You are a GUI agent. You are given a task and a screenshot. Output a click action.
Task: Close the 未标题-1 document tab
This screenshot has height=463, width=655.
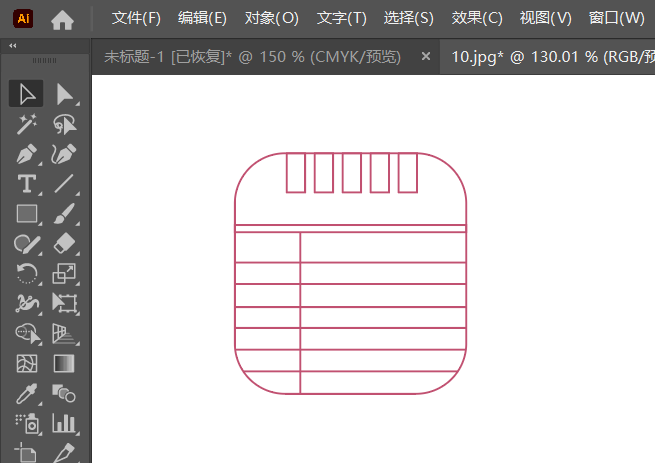(426, 56)
